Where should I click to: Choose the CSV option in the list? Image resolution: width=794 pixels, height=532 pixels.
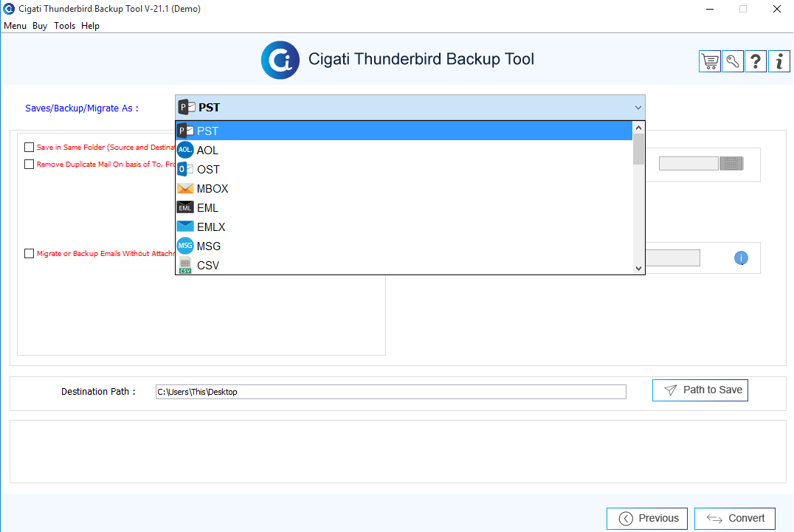tap(404, 265)
